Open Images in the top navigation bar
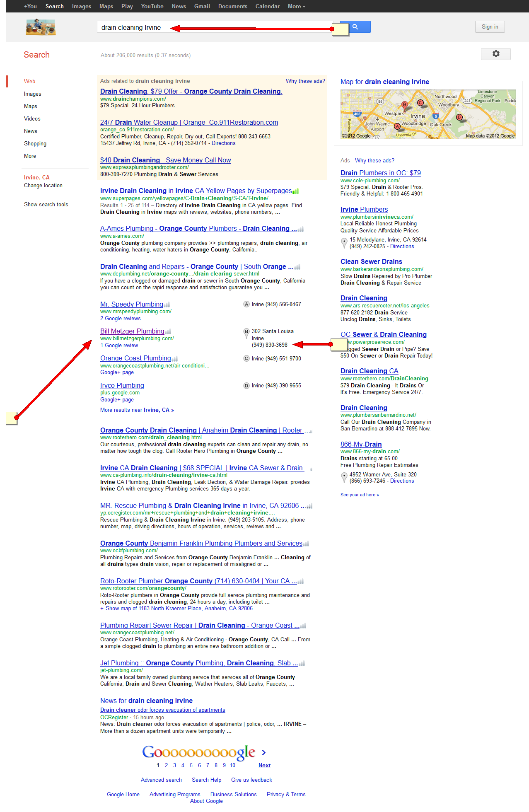Image resolution: width=529 pixels, height=812 pixels. (x=82, y=6)
